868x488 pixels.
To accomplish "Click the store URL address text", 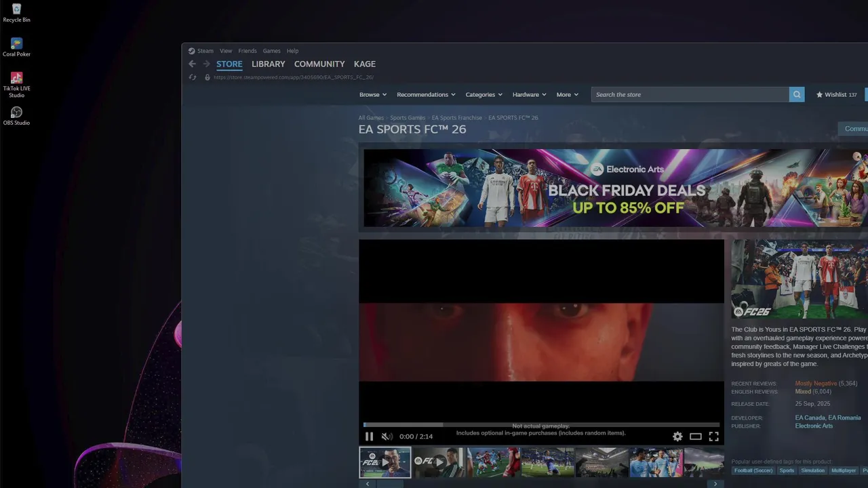I will (294, 77).
